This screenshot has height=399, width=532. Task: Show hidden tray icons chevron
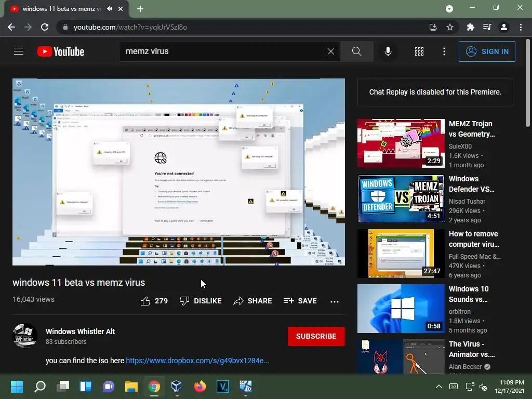tap(438, 387)
